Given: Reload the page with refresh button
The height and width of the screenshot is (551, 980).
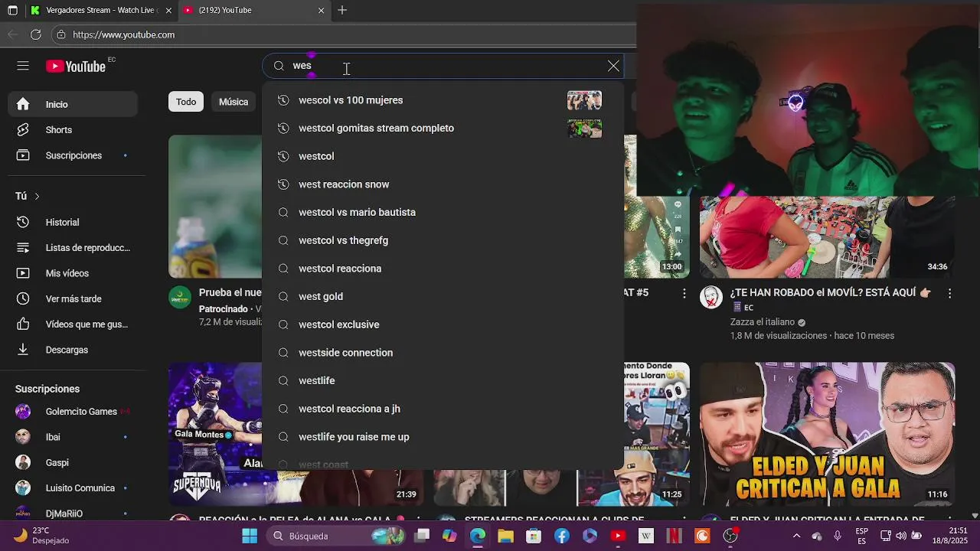Looking at the screenshot, I should click(x=36, y=34).
